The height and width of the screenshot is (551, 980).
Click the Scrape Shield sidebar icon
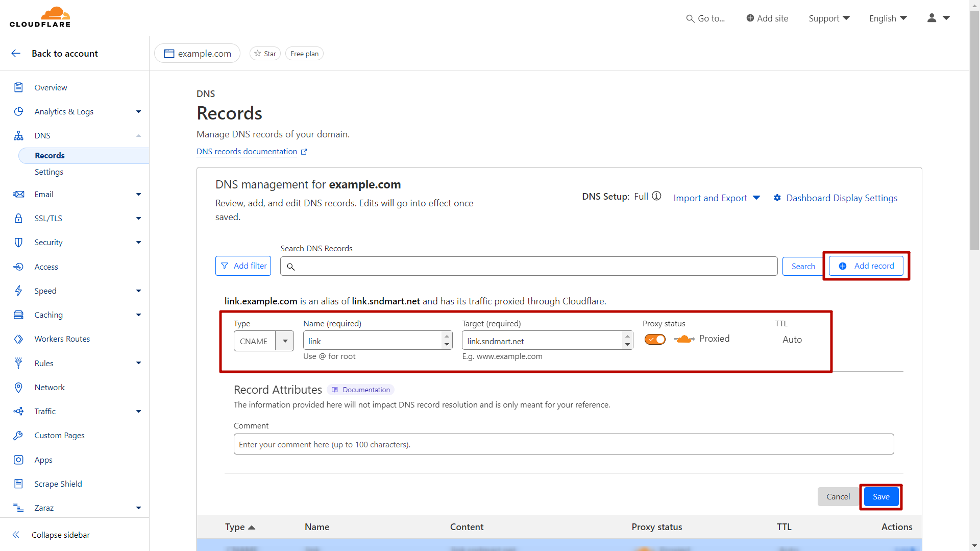tap(18, 484)
